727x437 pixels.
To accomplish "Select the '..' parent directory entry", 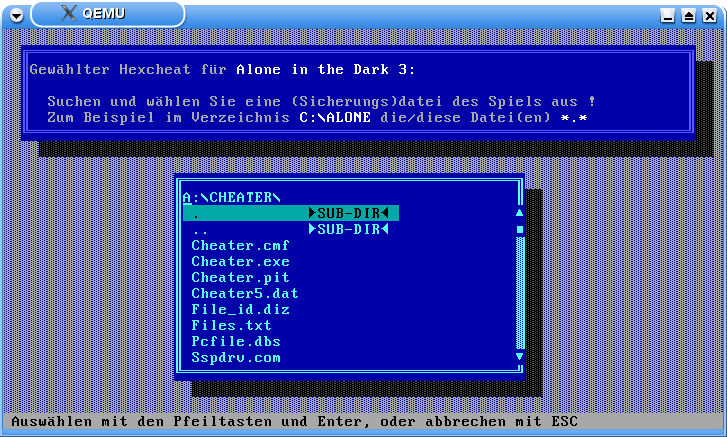I will click(x=291, y=229).
